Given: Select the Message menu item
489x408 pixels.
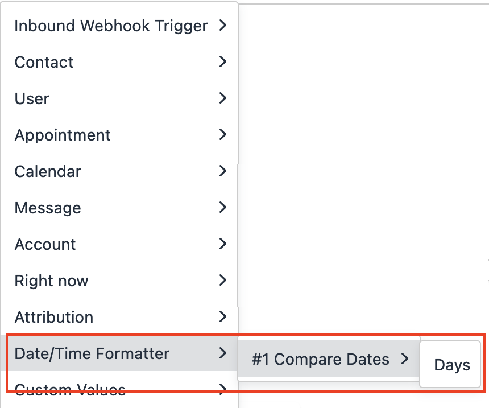Looking at the screenshot, I should 119,208.
